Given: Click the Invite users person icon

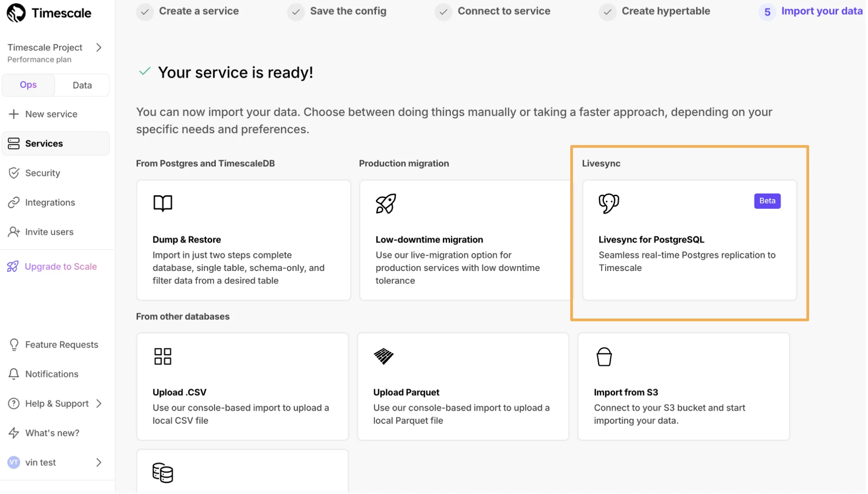Looking at the screenshot, I should [x=13, y=232].
